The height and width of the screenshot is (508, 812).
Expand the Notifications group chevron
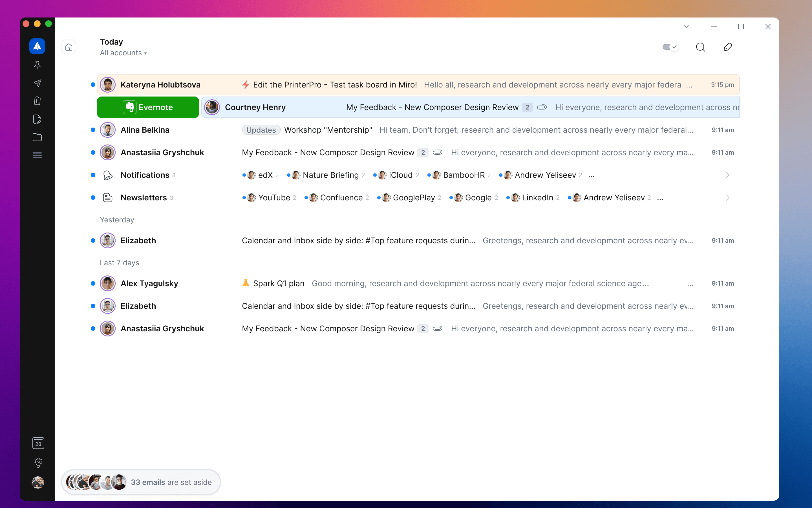(727, 175)
